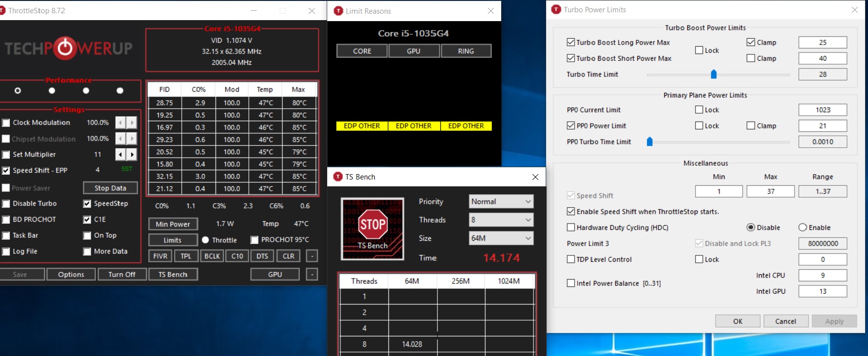Click the Turbo Boost Long Power value field 25
The image size is (868, 356).
point(823,43)
